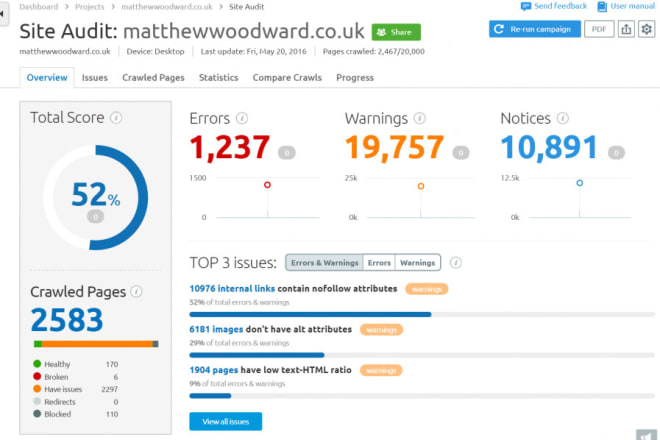This screenshot has width=660, height=440.
Task: Go to Dashboard breadcrumb
Action: coord(39,7)
